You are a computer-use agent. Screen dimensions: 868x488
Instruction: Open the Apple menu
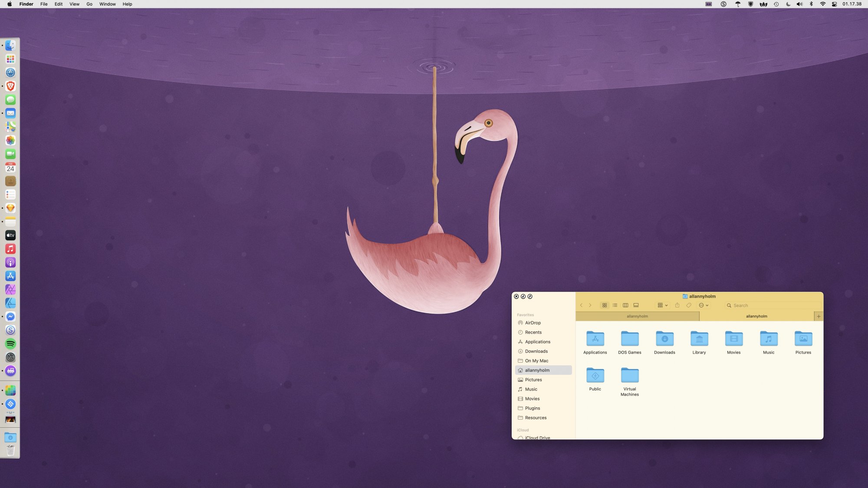10,4
